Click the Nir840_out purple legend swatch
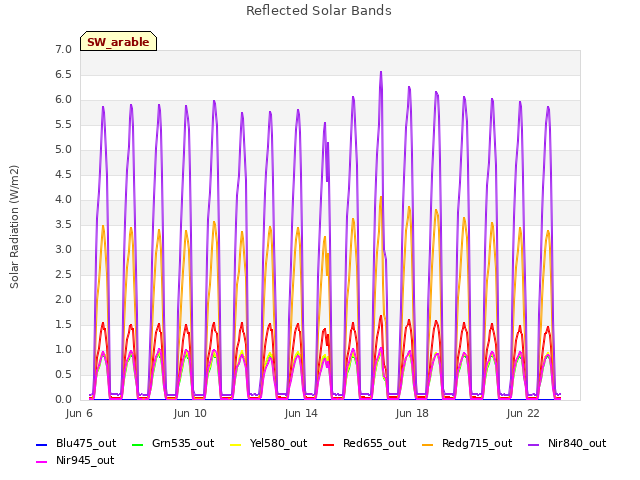640x480 pixels. click(533, 444)
